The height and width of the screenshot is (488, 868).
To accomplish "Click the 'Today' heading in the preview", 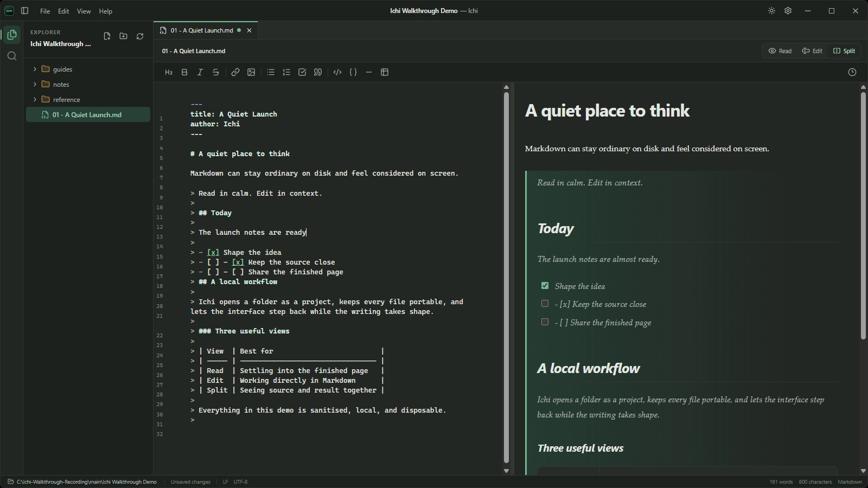I will (x=556, y=228).
